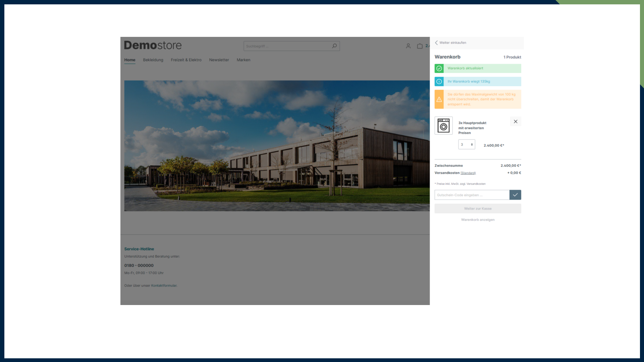Open the user account icon
The height and width of the screenshot is (362, 644).
pyautogui.click(x=408, y=46)
